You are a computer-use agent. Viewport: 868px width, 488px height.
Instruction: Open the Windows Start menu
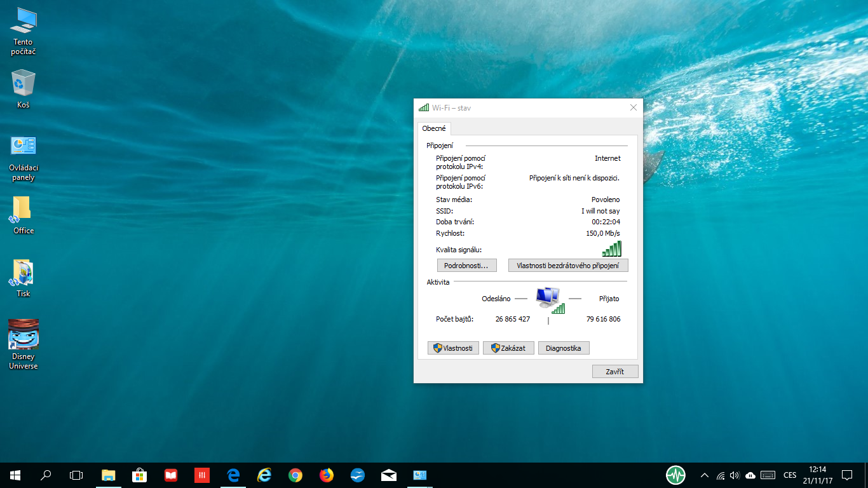tap(15, 475)
